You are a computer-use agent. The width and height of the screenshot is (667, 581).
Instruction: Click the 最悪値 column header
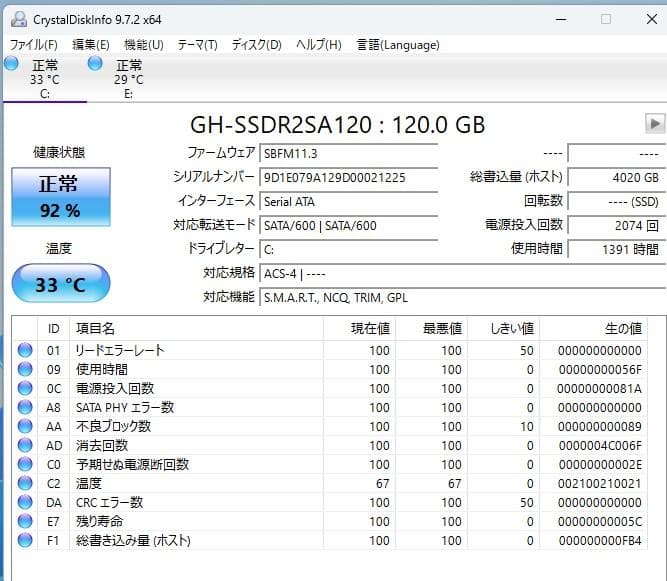431,328
